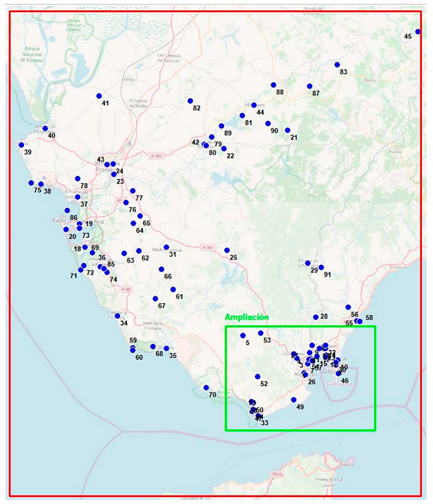Click the green Ampliación label
This screenshot has height=504, width=433.
coord(247,317)
